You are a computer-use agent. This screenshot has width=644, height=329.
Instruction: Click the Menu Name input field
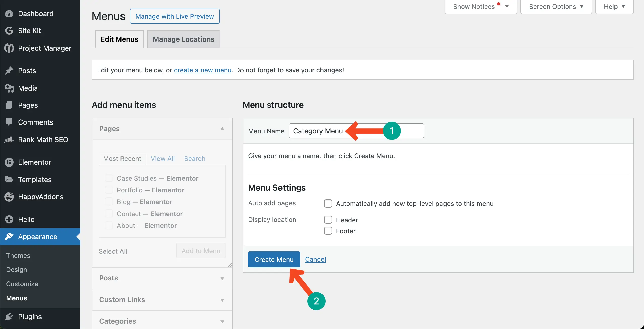(356, 131)
